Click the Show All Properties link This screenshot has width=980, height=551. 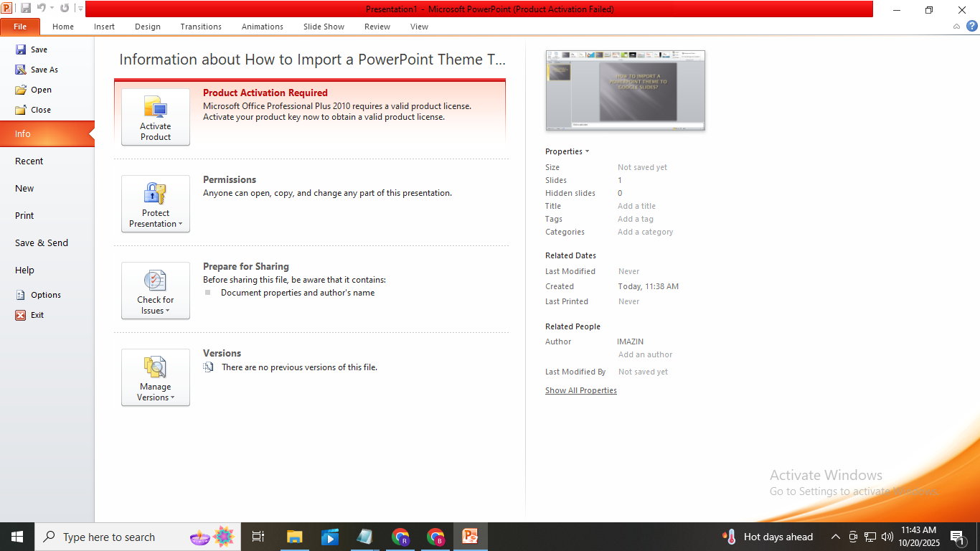(x=580, y=391)
